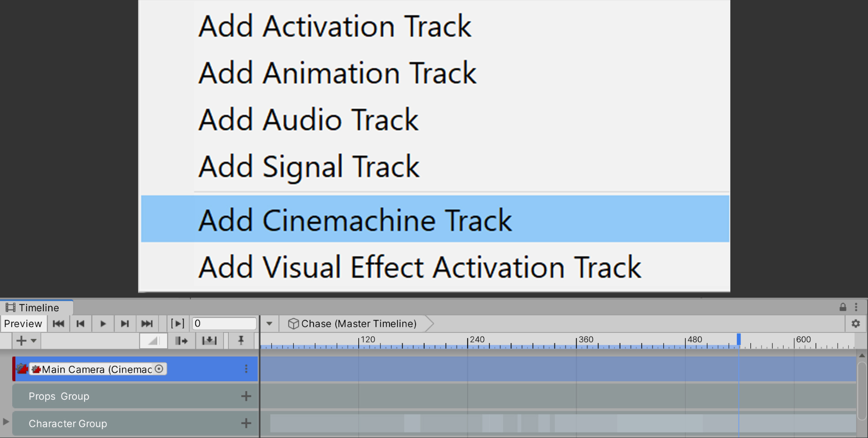Click the blue playhead marker on ruler
Viewport: 868px width, 438px height.
[739, 339]
